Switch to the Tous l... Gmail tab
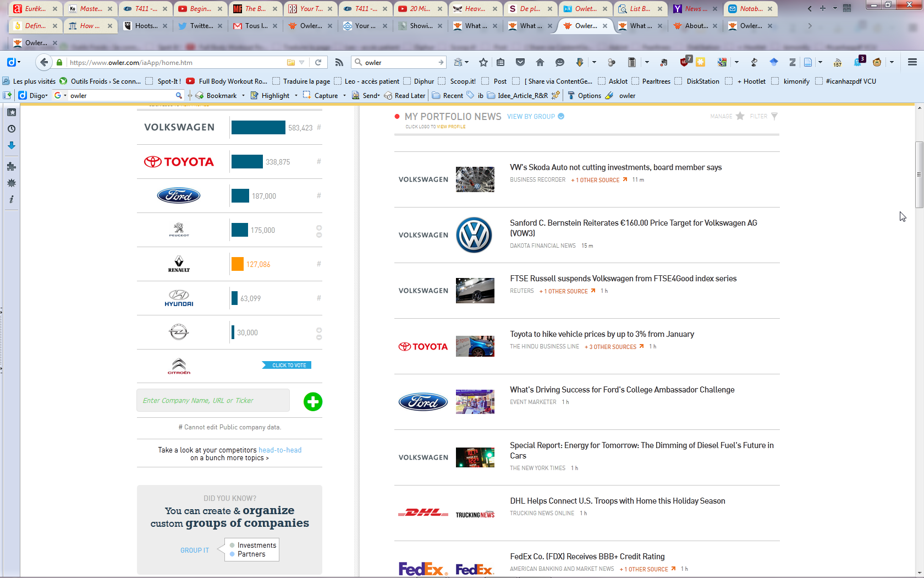924x578 pixels. (256, 26)
